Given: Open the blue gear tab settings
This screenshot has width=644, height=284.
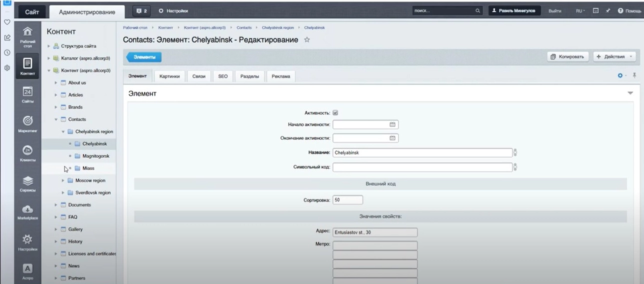Looking at the screenshot, I should [x=620, y=75].
